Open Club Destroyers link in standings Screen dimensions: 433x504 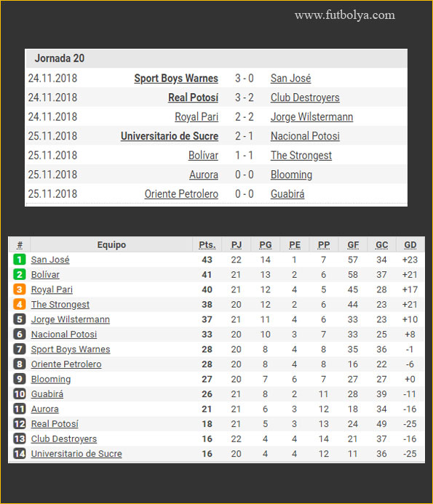tap(64, 439)
